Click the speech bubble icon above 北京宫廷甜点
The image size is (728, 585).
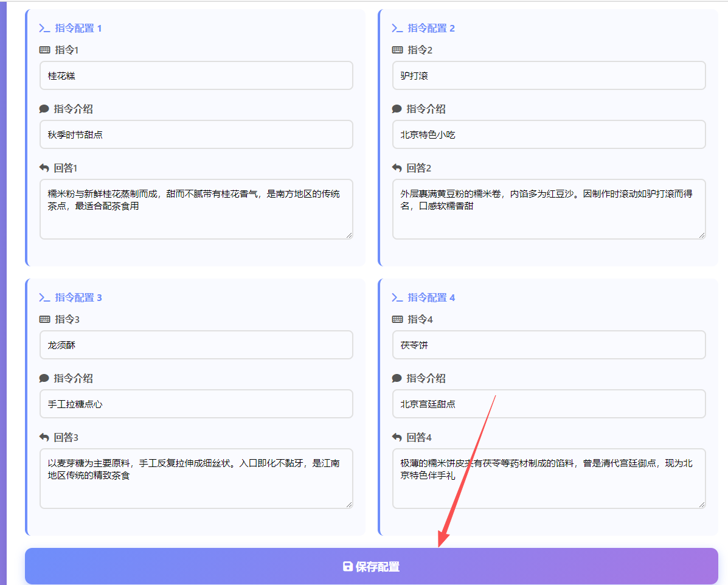(x=397, y=378)
